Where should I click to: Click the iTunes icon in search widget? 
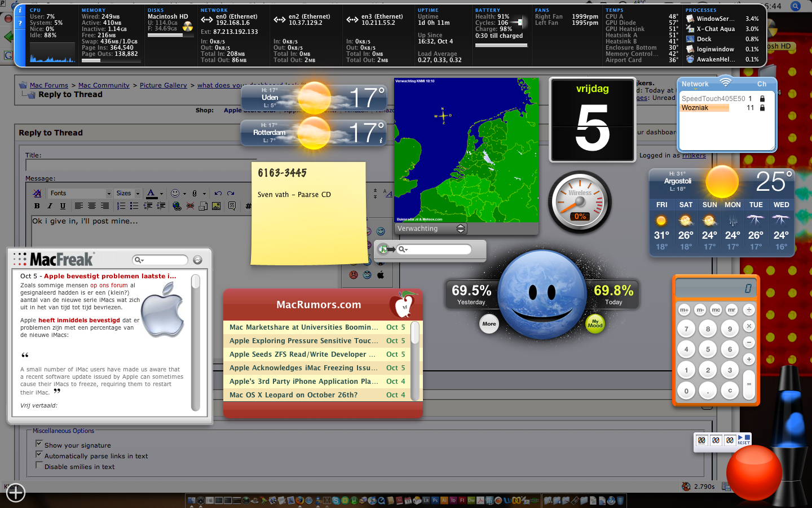(x=383, y=249)
